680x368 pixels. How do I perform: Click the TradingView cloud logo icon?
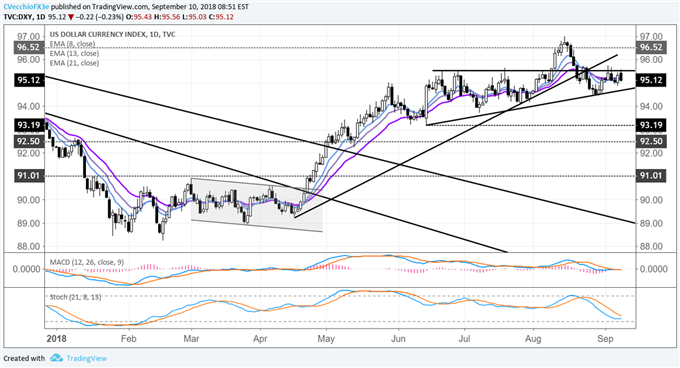56,358
